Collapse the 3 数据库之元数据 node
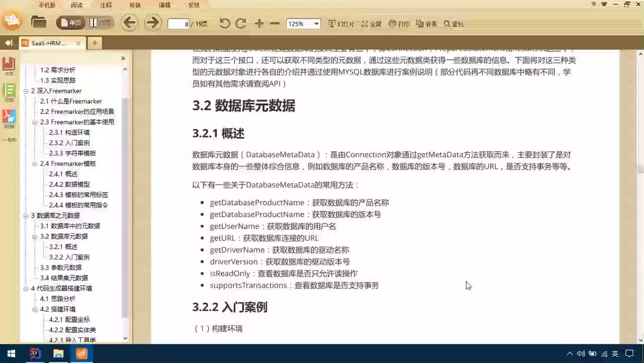The width and height of the screenshot is (644, 363). point(26,215)
